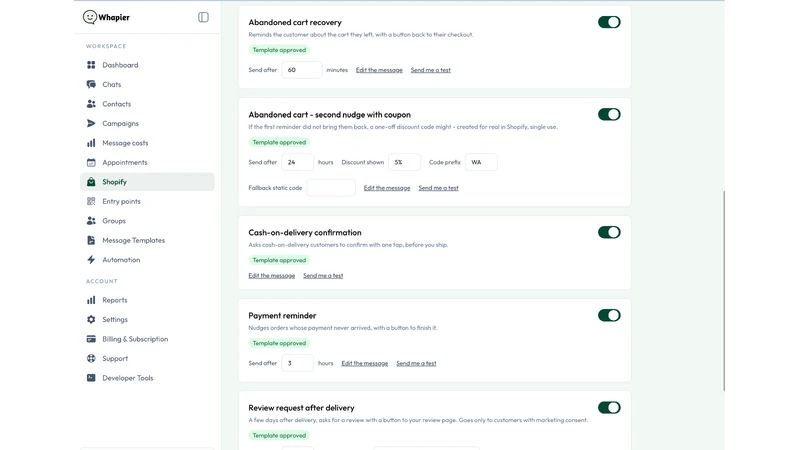This screenshot has height=450, width=800.
Task: Click the Groups people icon
Action: (91, 221)
